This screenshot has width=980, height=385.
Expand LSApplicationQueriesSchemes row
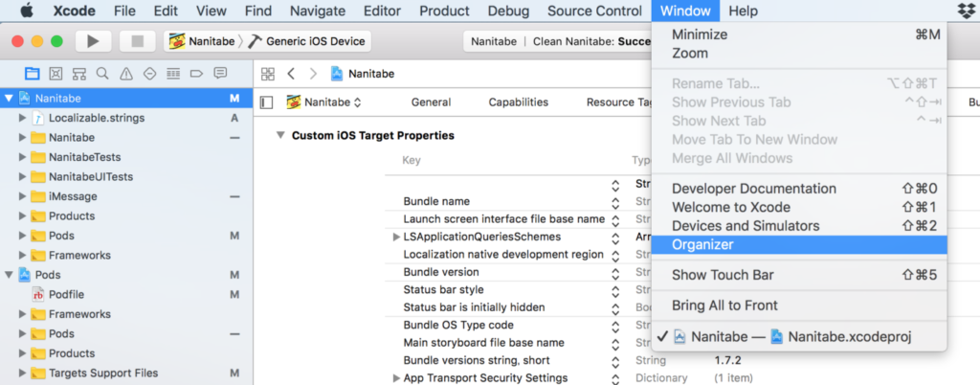[396, 238]
